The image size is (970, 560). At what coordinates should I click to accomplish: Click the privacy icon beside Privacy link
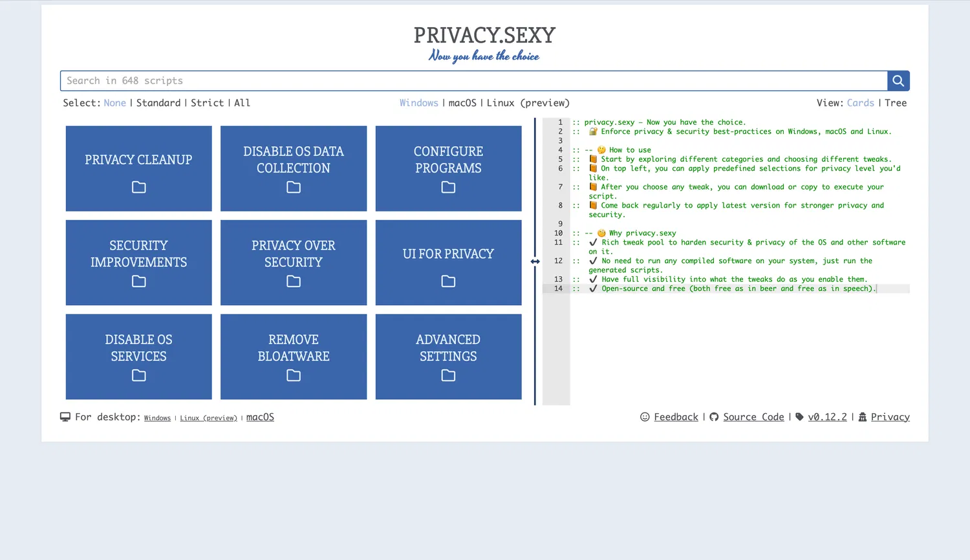862,417
